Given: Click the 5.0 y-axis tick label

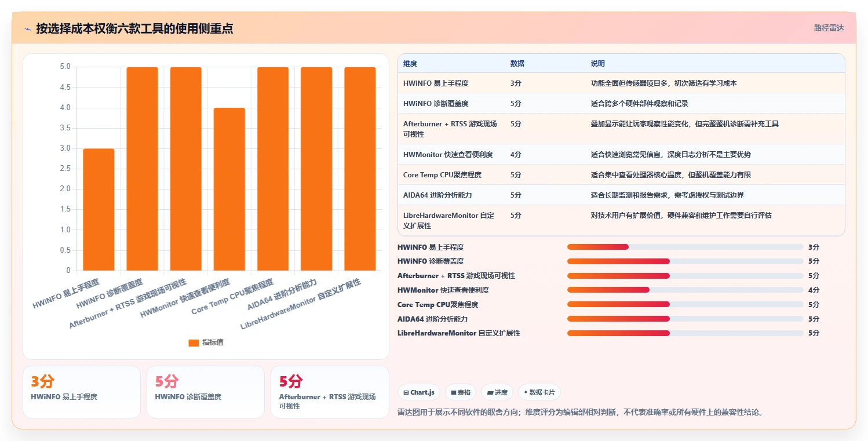Looking at the screenshot, I should tap(65, 67).
